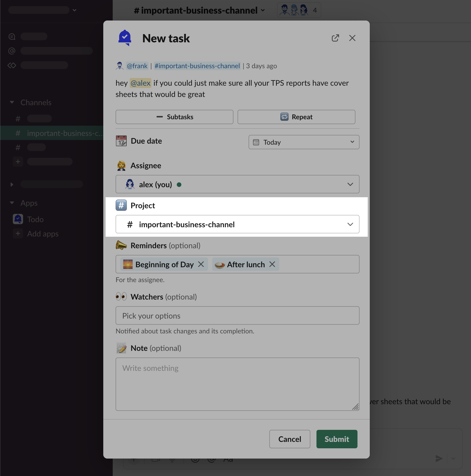Click into the Note text area
The height and width of the screenshot is (476, 471).
point(237,384)
